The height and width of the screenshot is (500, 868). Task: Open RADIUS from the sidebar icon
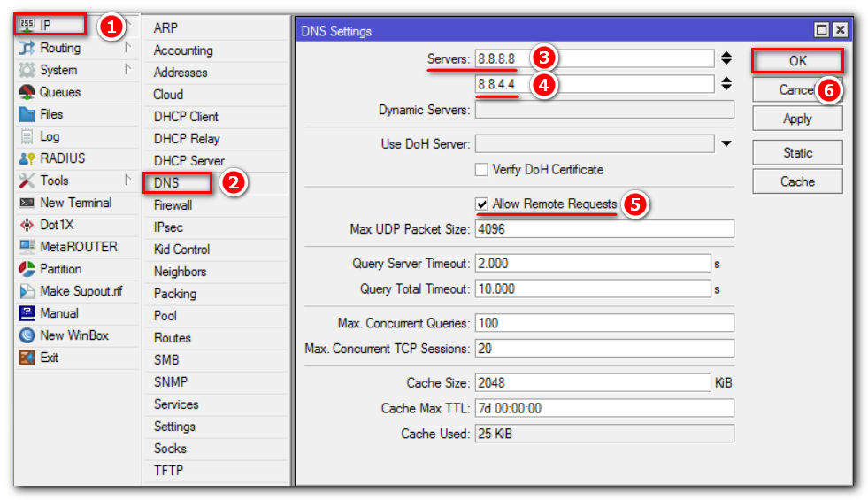[x=27, y=158]
